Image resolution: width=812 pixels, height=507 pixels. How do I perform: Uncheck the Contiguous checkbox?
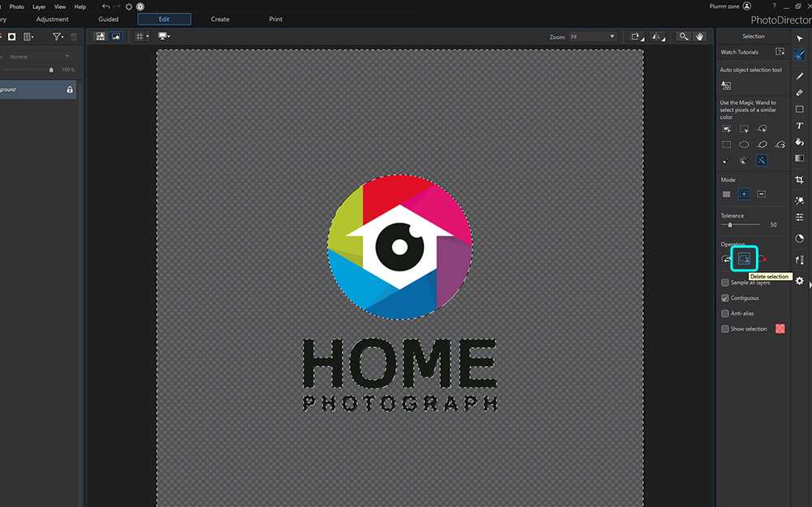(x=725, y=298)
